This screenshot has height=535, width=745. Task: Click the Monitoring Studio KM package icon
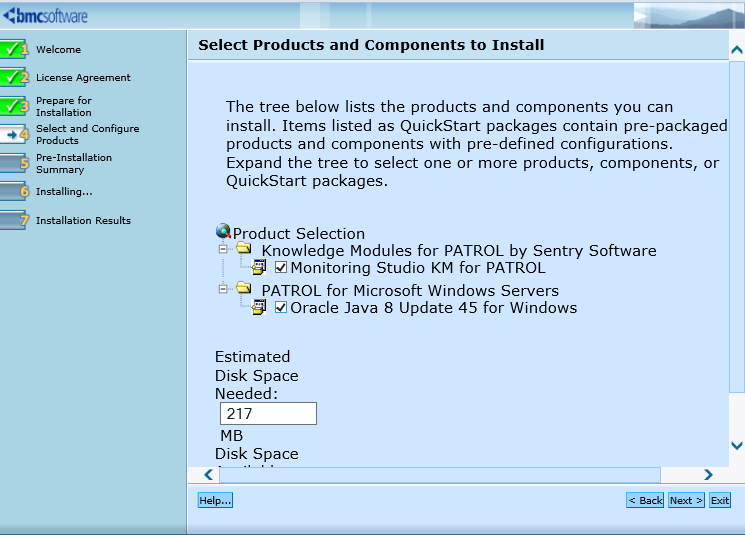[x=259, y=267]
